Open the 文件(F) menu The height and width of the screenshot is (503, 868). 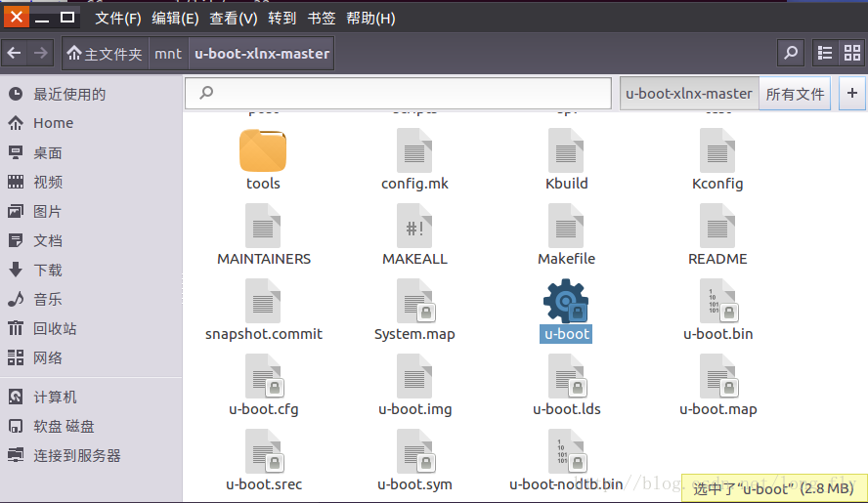pos(117,19)
